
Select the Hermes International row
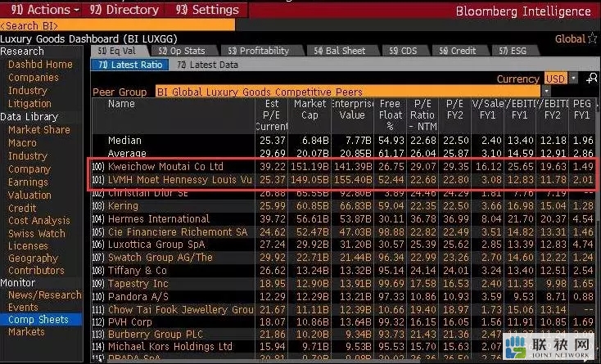(343, 219)
